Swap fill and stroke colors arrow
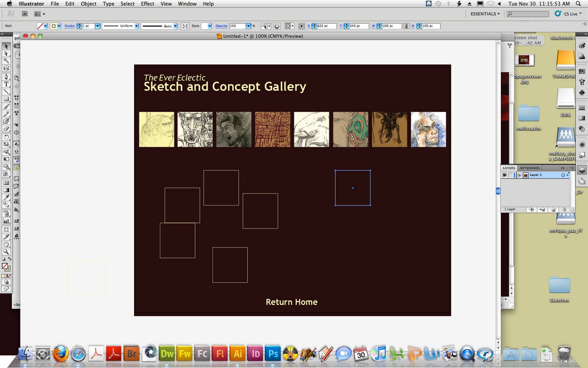Viewport: 588px width, 368px height. [10, 259]
